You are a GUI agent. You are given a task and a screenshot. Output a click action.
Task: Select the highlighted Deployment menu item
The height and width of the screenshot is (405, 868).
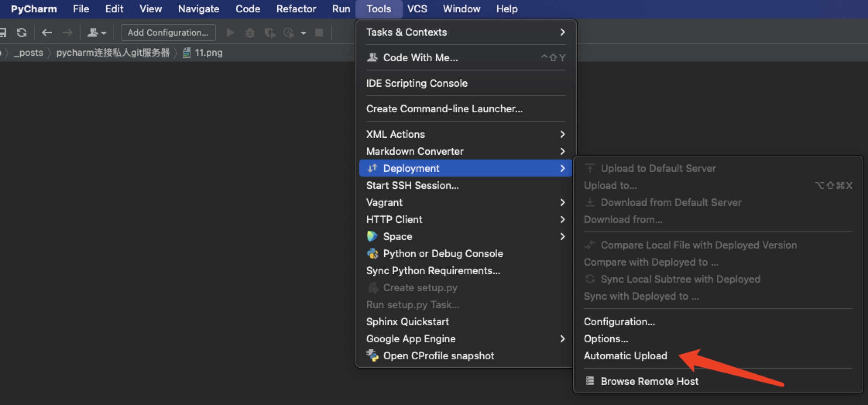(x=466, y=168)
